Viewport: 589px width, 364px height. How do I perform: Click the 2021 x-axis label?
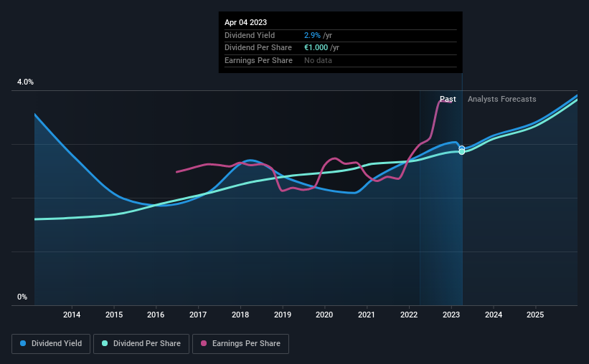coord(367,315)
